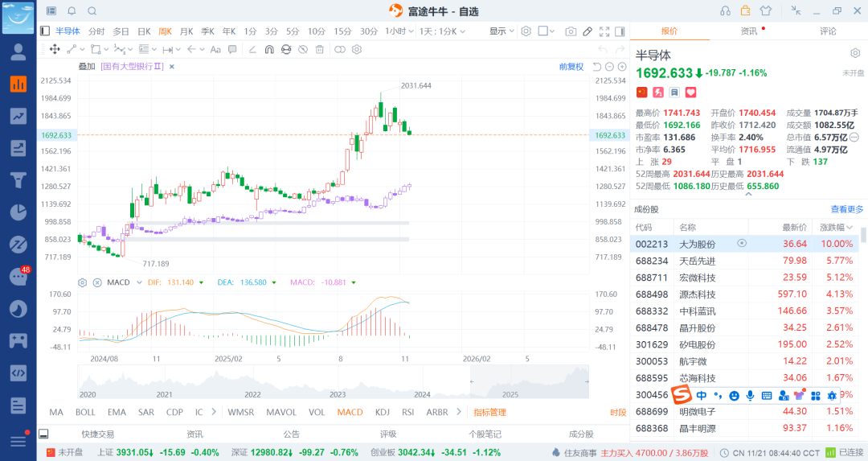Open the 1天:1分K dropdown
The width and height of the screenshot is (868, 461).
pos(442,31)
